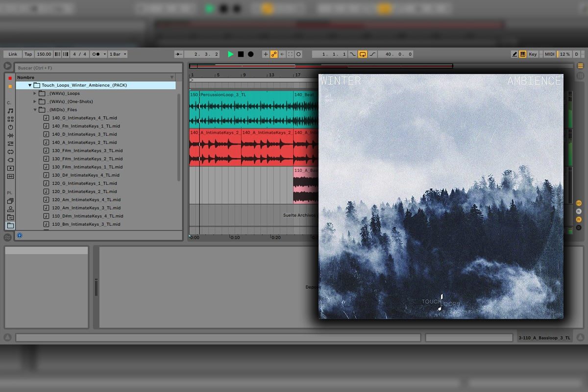Screen dimensions: 588x392
Task: Toggle the Loop switch
Action: pyautogui.click(x=363, y=54)
